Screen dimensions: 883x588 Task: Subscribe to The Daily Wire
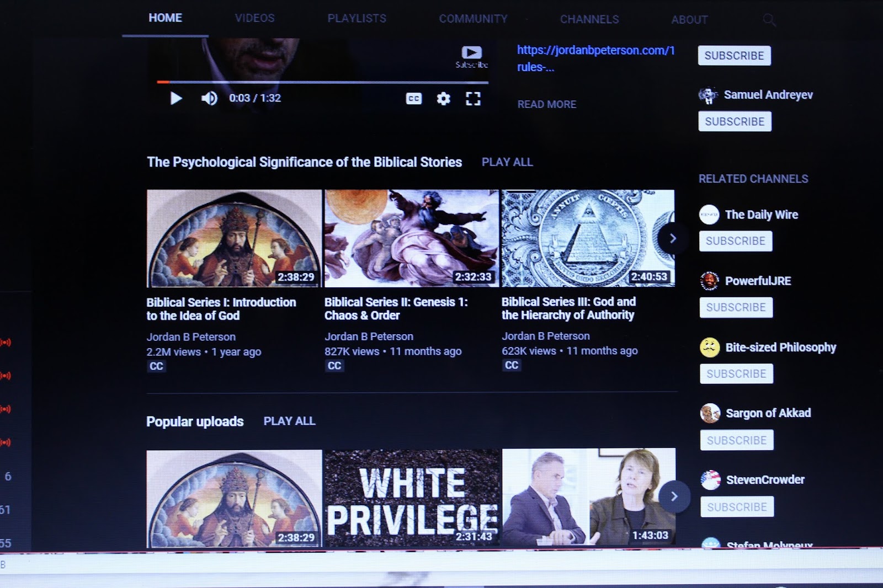(x=736, y=241)
